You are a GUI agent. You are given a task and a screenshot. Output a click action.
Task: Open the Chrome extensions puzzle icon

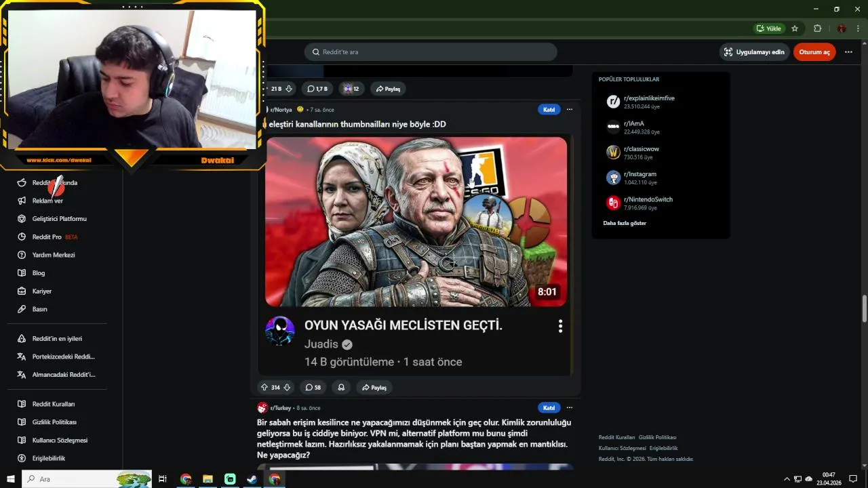817,28
